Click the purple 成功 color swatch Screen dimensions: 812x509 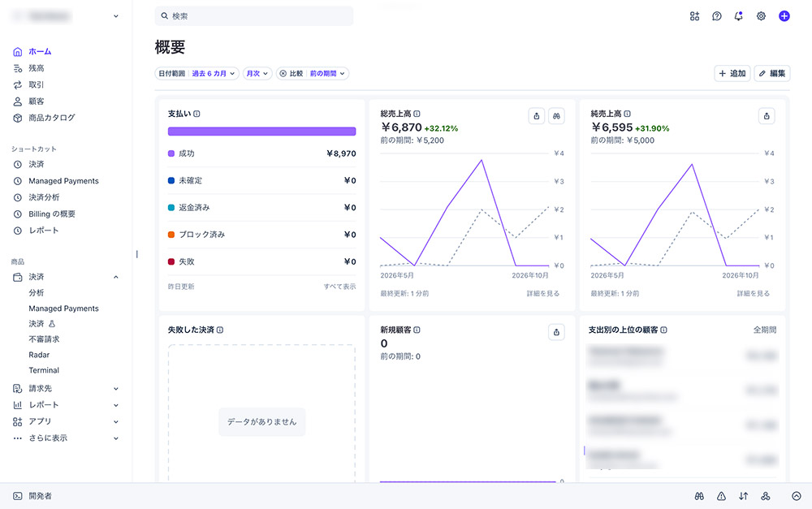[x=171, y=153]
